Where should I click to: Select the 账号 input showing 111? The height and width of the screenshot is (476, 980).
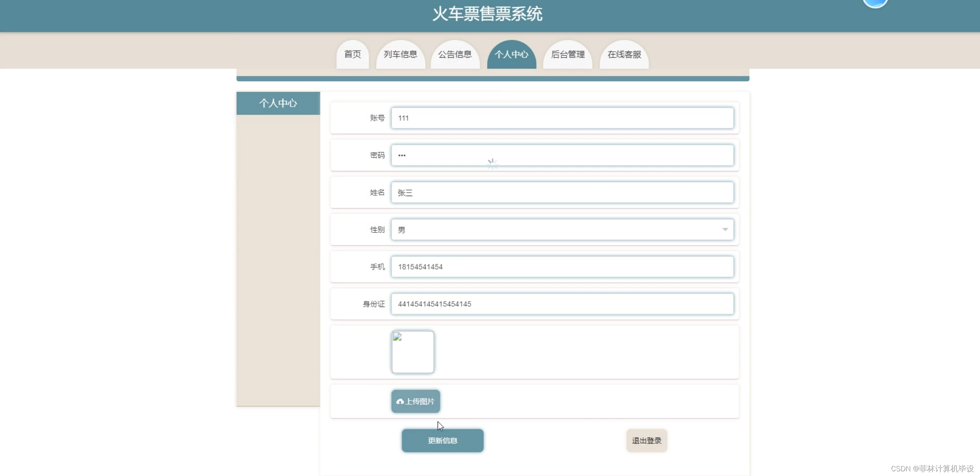[562, 118]
